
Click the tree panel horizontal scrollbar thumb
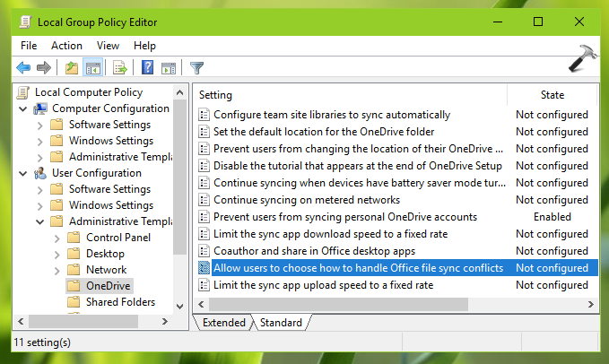click(83, 321)
